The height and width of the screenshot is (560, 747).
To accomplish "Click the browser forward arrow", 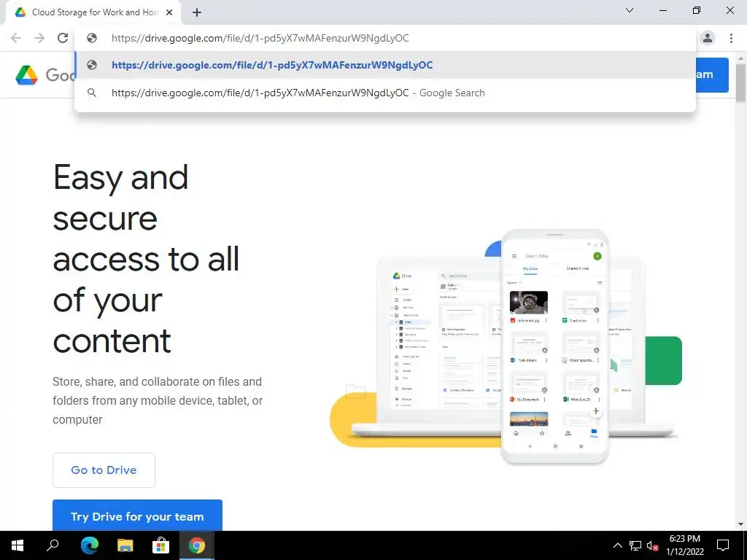I will click(39, 38).
